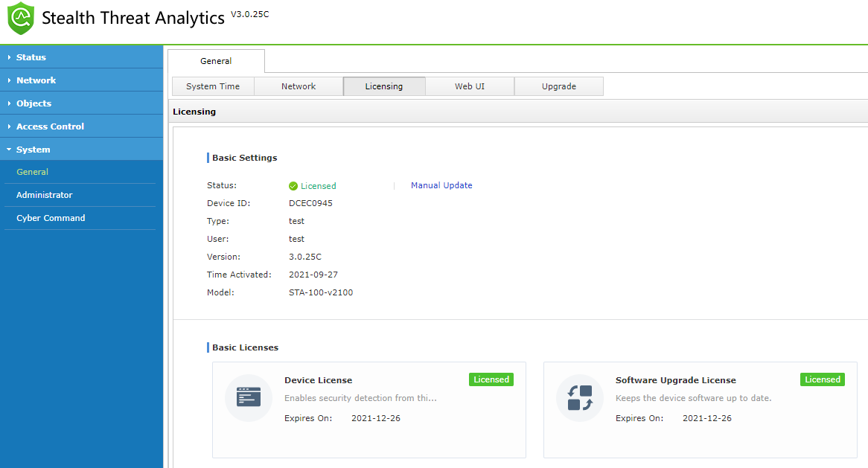868x468 pixels.
Task: Select the General top tab
Action: coord(216,61)
